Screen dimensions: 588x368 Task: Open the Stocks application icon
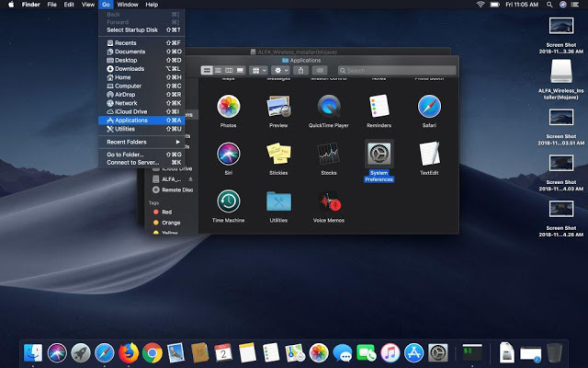pyautogui.click(x=330, y=153)
